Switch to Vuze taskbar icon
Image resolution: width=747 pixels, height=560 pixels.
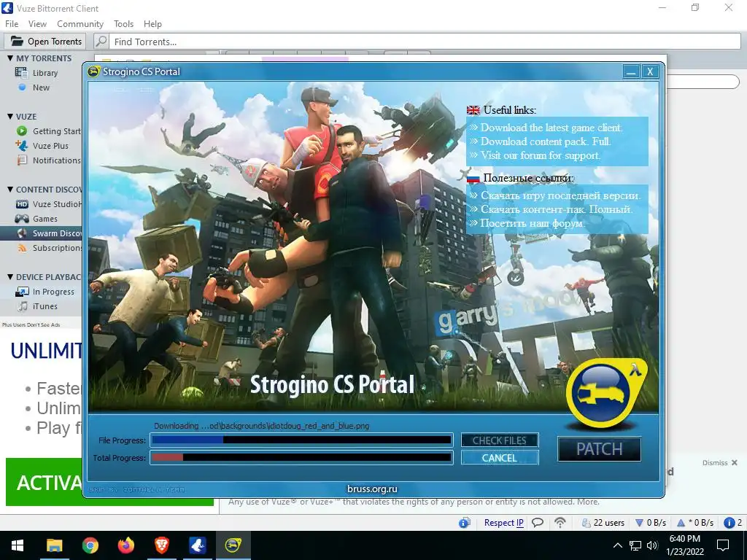click(x=197, y=545)
